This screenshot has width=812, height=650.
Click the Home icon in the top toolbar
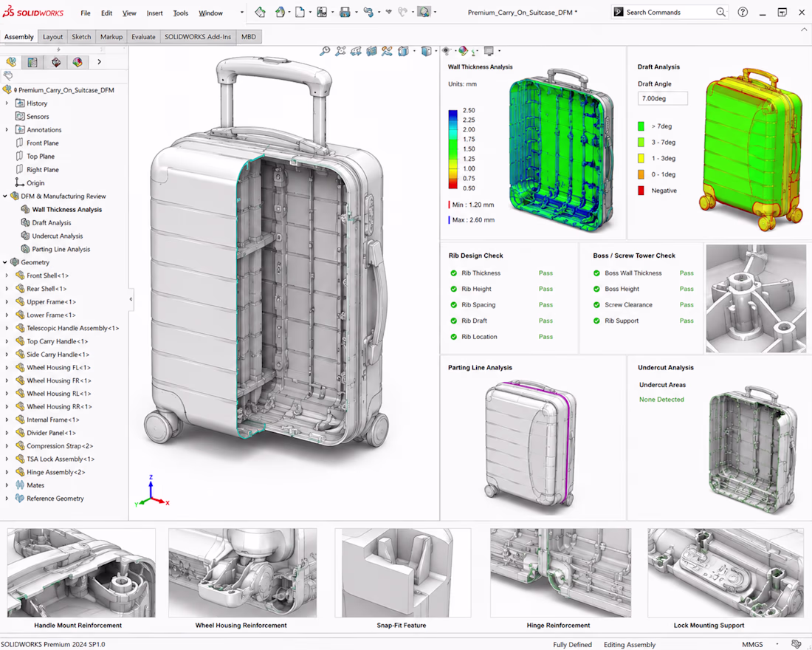[260, 12]
